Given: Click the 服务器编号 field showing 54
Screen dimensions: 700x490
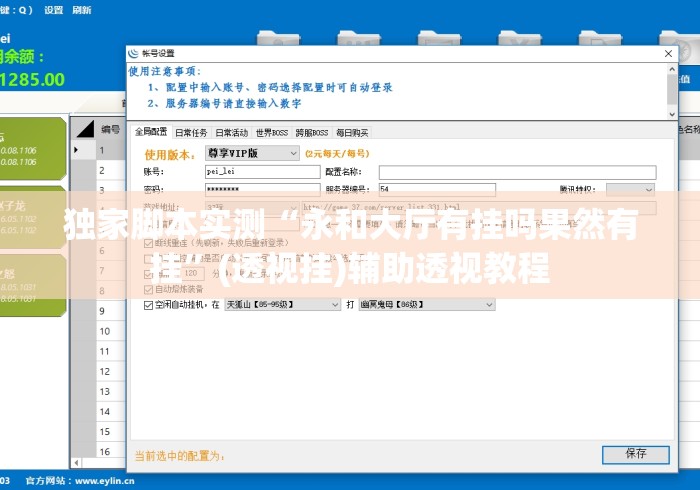Looking at the screenshot, I should (x=437, y=190).
